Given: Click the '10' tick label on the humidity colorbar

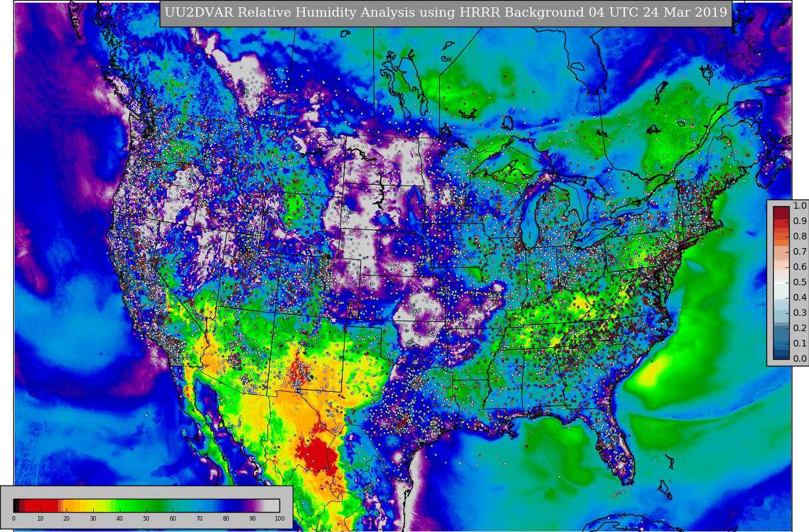Looking at the screenshot, I should coord(40,519).
